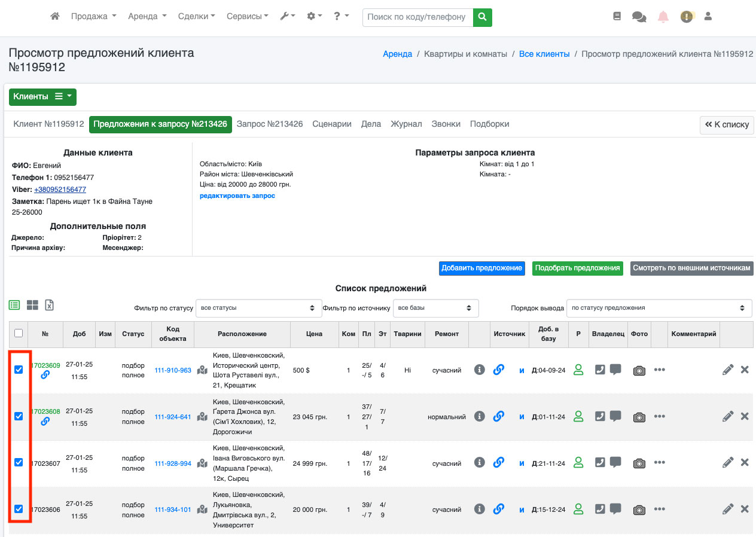Screen dimensions: 756x537
Task: Switch to the tile grid view icon
Action: (32, 305)
